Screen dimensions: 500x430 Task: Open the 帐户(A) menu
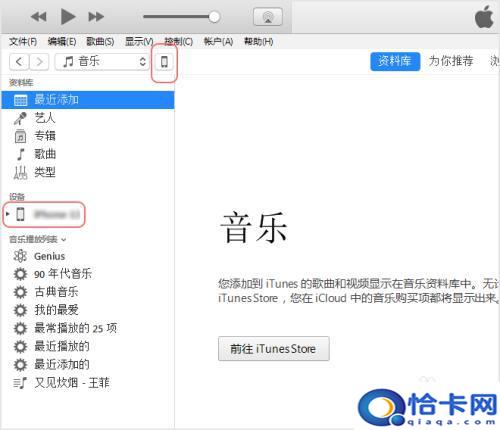coord(218,42)
